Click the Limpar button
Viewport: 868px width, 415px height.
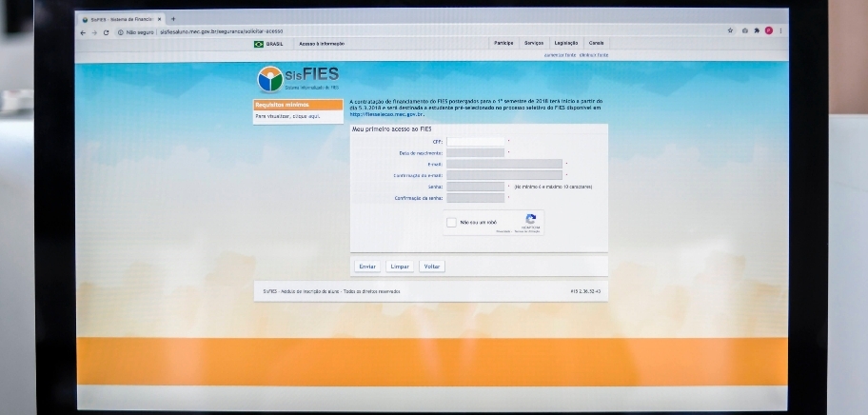point(400,267)
